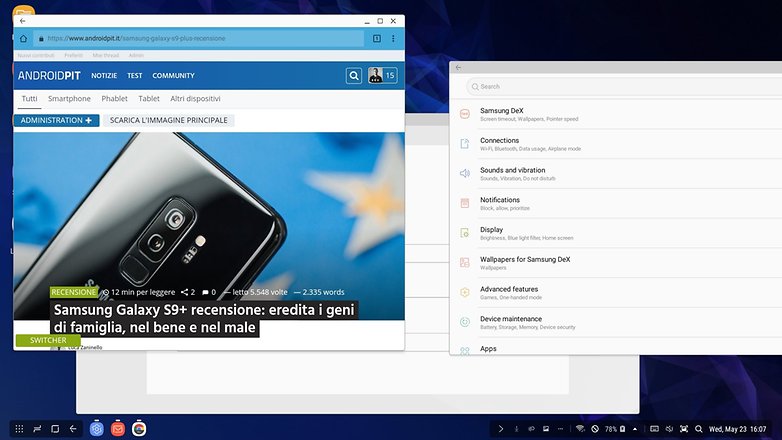Click the Wi-Fi status icon in tray
Screen dimensions: 782x440
pos(580,429)
